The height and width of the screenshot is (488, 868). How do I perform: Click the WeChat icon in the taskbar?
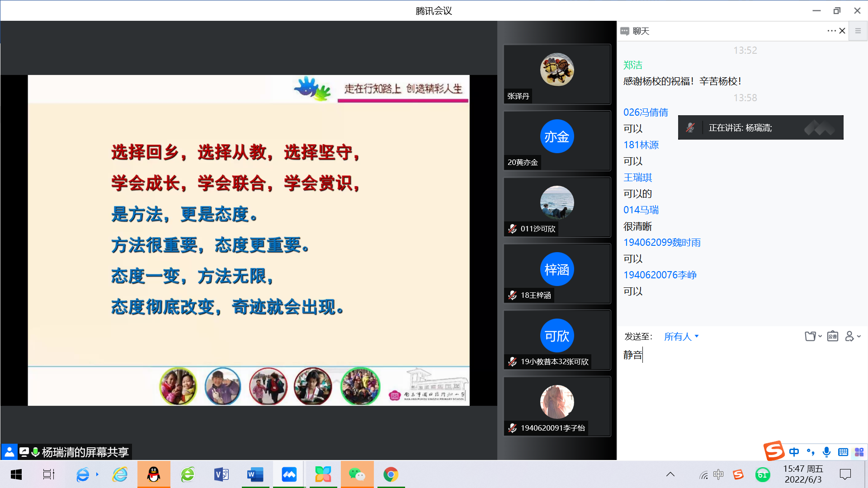coord(357,474)
